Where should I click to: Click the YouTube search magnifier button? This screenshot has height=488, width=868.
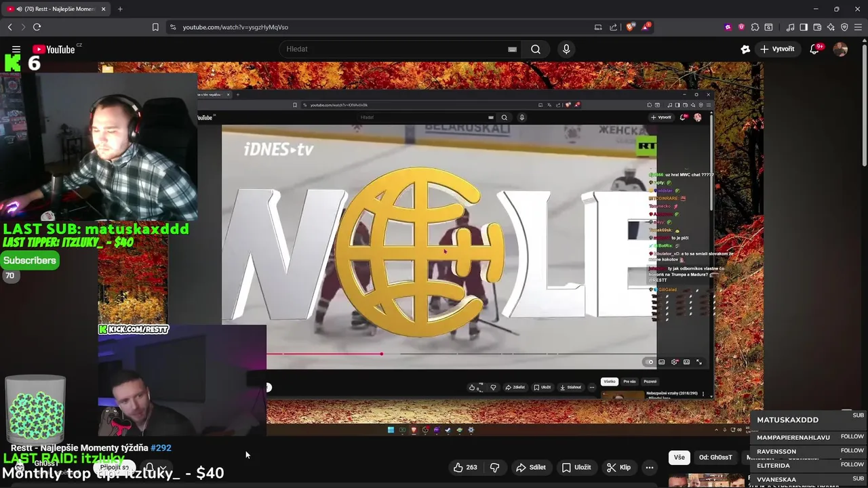point(536,49)
